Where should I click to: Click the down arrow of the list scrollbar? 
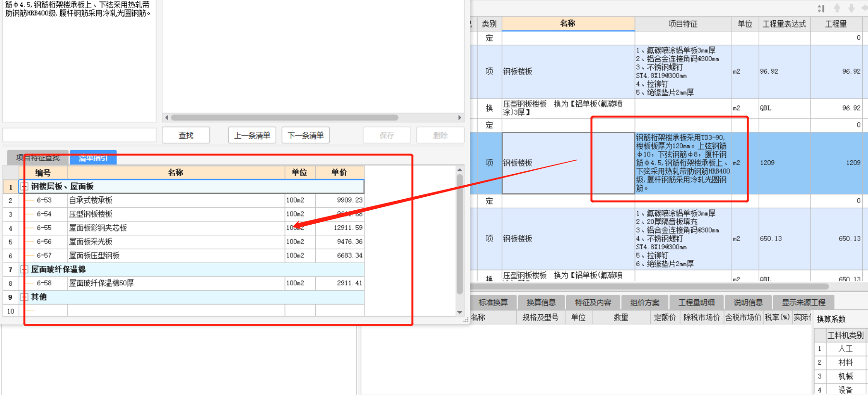click(460, 312)
